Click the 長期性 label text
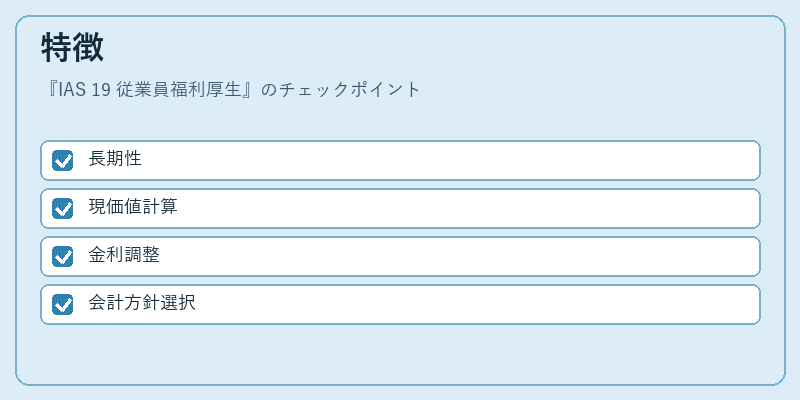Screen dimensions: 800x400 115,159
